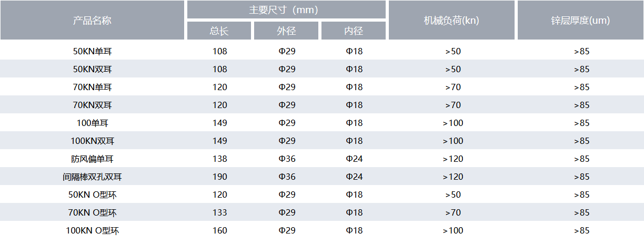Click the 总长 sub-header
This screenshot has width=644, height=243.
(219, 31)
